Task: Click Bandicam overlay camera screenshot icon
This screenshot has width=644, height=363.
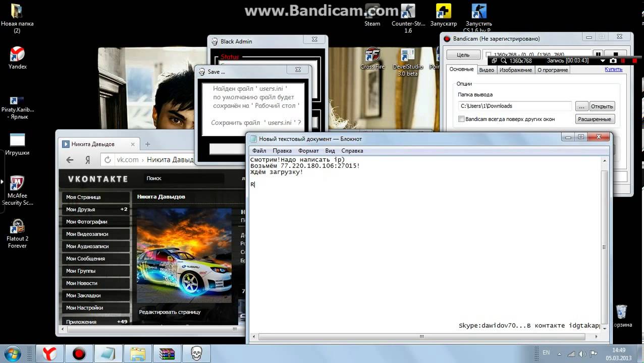Action: pyautogui.click(x=613, y=60)
